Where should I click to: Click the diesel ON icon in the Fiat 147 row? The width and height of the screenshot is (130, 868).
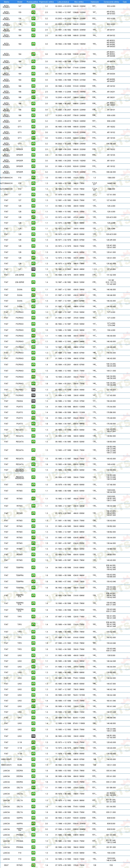click(x=33, y=269)
